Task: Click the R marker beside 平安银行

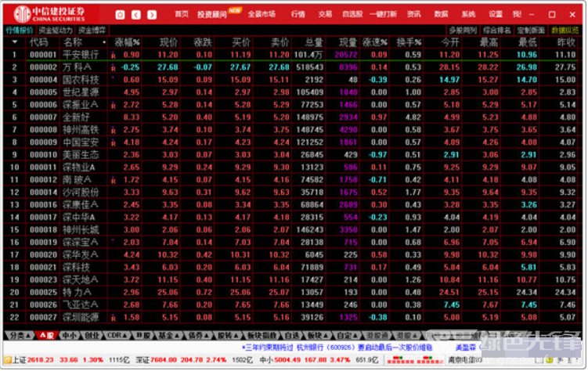Action: pos(113,56)
